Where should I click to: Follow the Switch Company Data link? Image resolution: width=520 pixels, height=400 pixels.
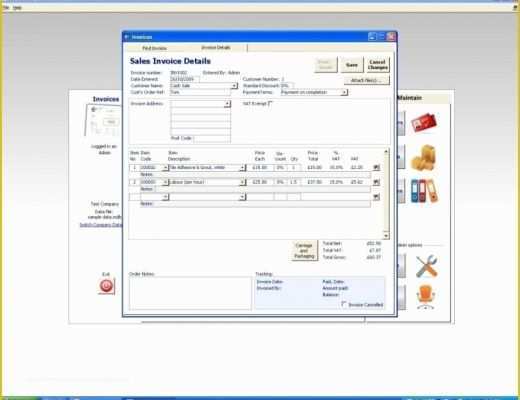(x=101, y=225)
